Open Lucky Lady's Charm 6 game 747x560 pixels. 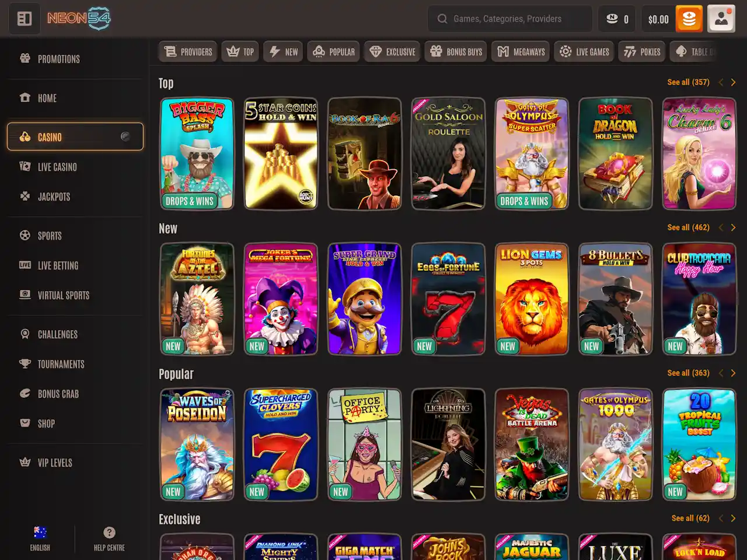[x=699, y=153]
